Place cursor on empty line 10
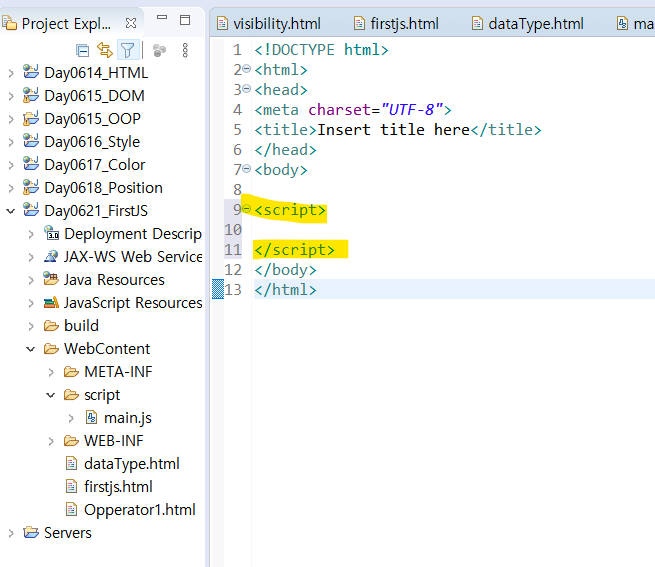Screen dimensions: 655x567 click(453, 229)
